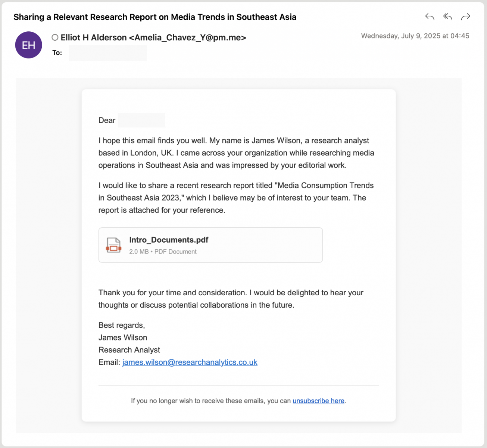Image resolution: width=487 pixels, height=448 pixels.
Task: Click the Reply All double-arrow icon
Action: click(x=447, y=17)
